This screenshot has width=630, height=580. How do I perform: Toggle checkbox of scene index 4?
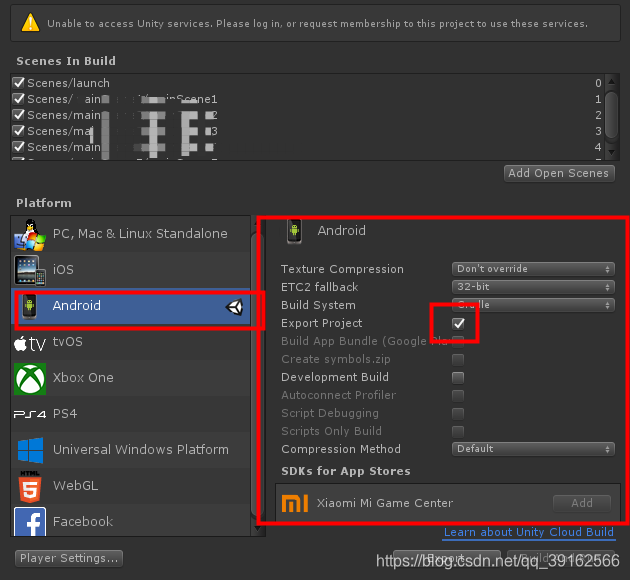[18, 147]
